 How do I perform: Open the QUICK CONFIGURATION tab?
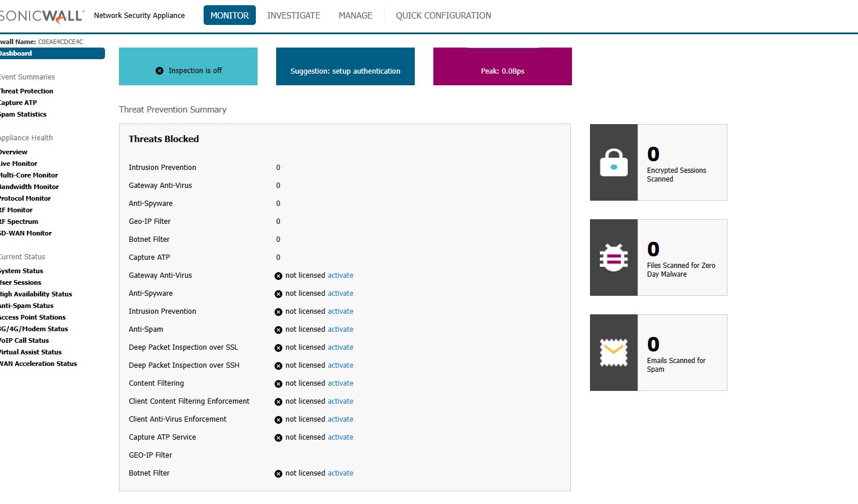pyautogui.click(x=443, y=16)
